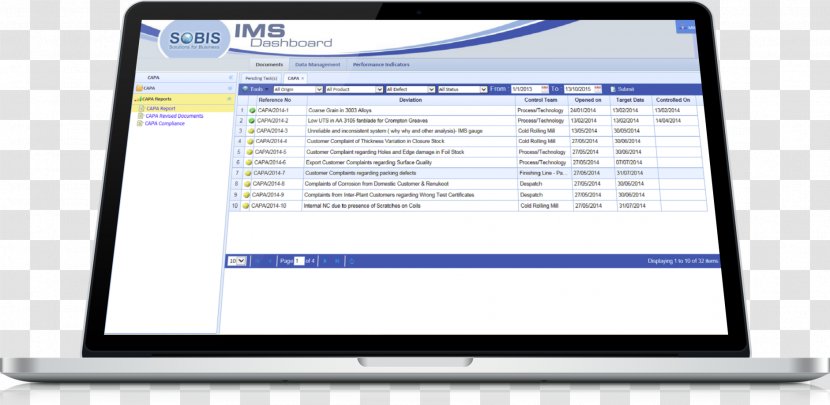Open the To date calendar picker
830x405 pixels.
click(x=598, y=89)
